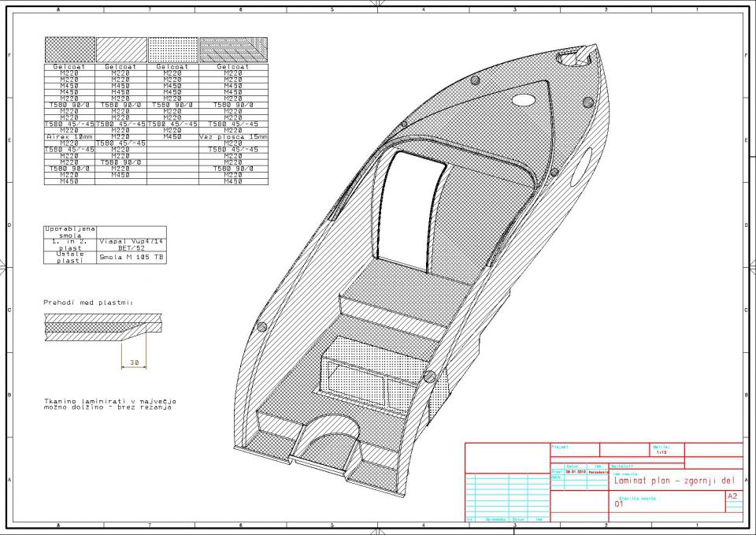Image resolution: width=756 pixels, height=535 pixels.
Task: Select the 'A2' sheet size box
Action: (732, 496)
